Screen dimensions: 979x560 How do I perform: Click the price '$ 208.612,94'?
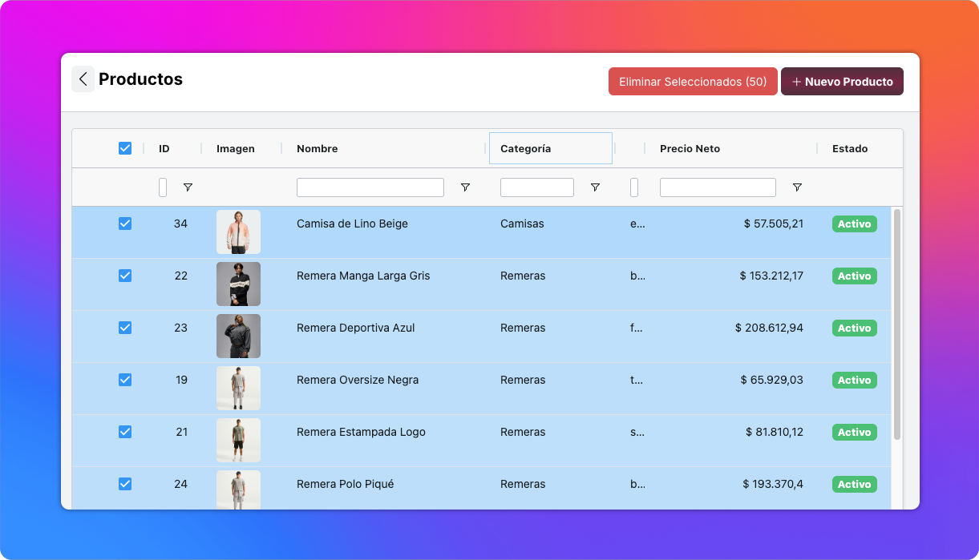[x=769, y=328]
